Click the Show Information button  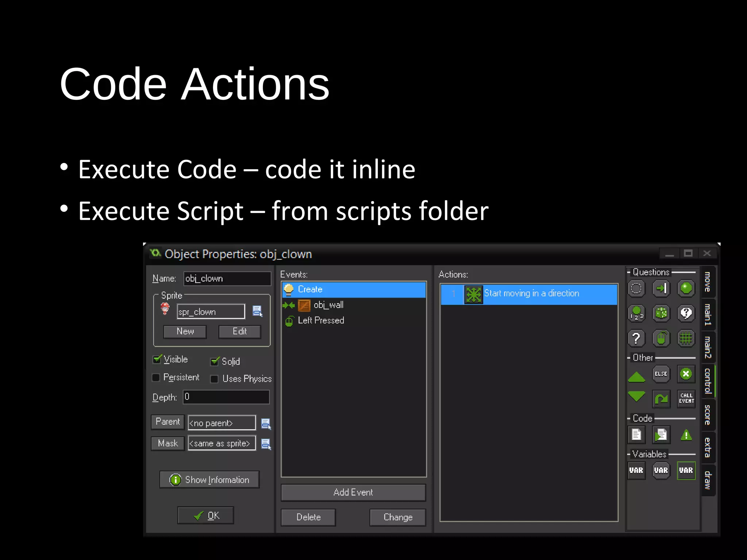click(209, 480)
